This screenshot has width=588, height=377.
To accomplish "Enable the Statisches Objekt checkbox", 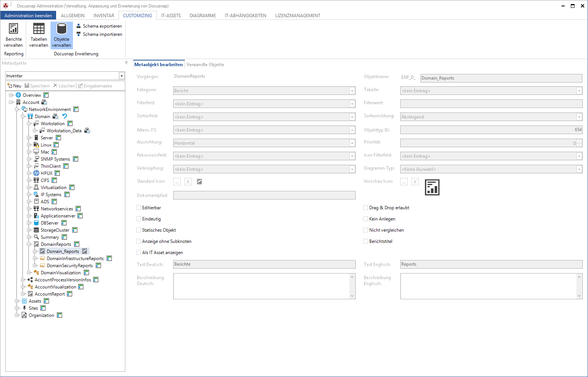I will 139,230.
